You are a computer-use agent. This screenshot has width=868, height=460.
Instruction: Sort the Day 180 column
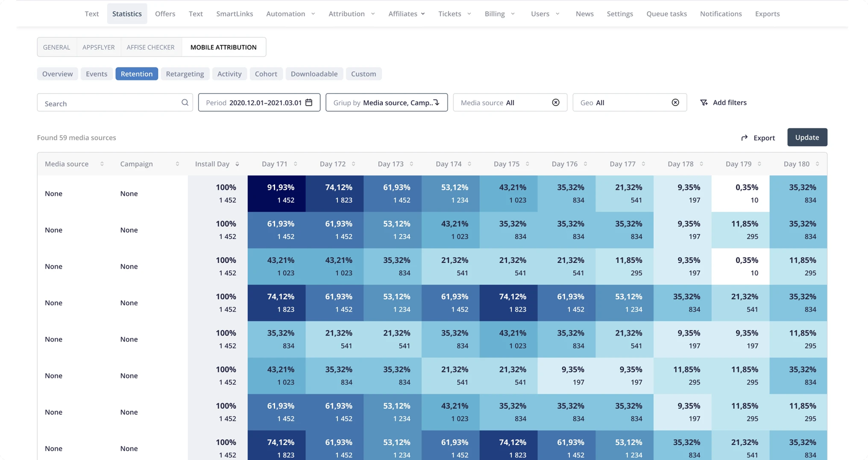pos(817,164)
